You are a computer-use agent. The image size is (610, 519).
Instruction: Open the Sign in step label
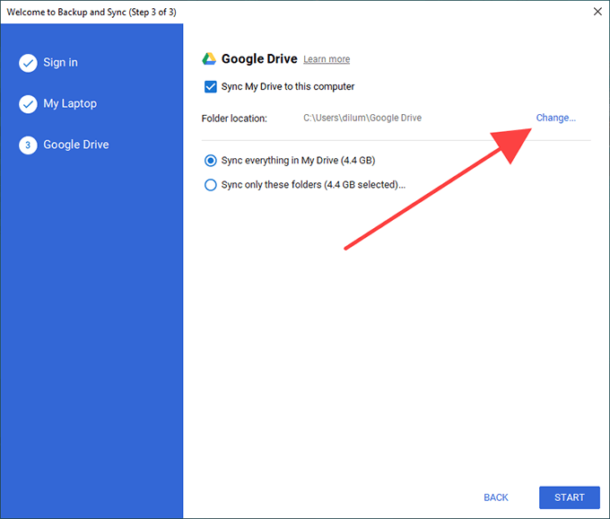[60, 63]
